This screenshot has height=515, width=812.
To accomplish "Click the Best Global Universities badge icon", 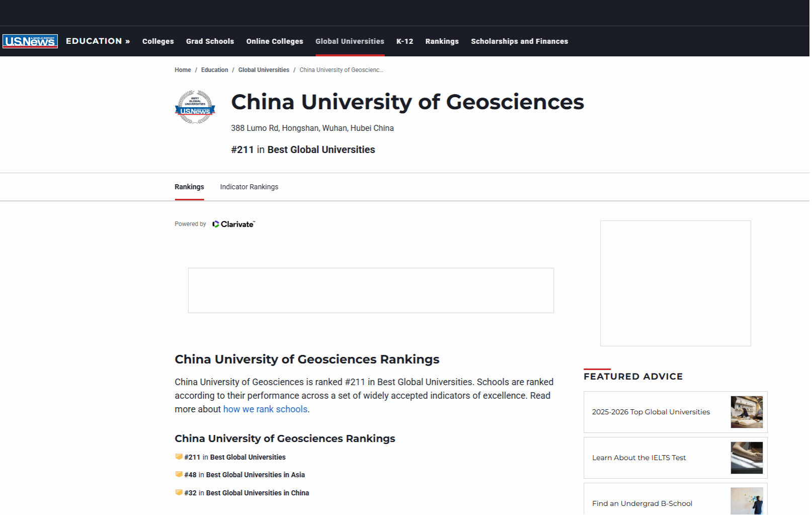I will point(195,107).
